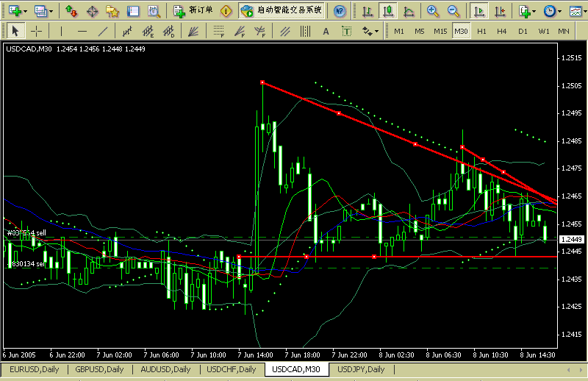This screenshot has height=381, width=588.
Task: Select the Cursor arrow tool
Action: tap(15, 31)
